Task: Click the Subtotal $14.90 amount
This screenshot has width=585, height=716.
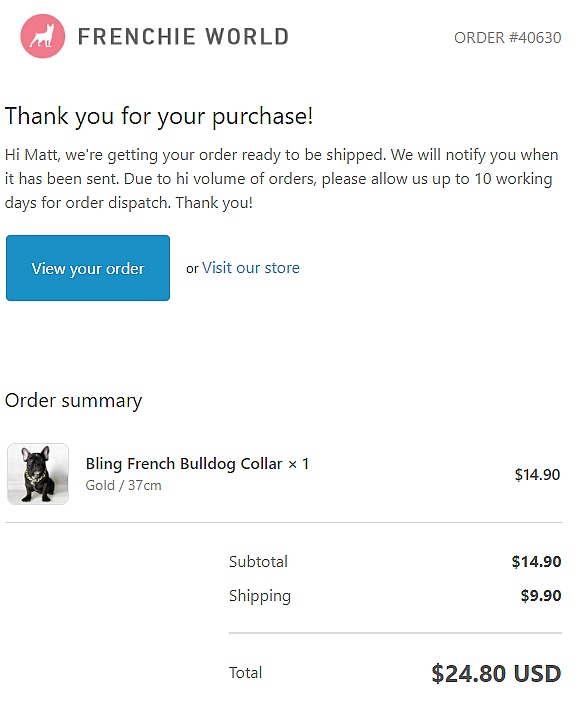Action: point(536,561)
